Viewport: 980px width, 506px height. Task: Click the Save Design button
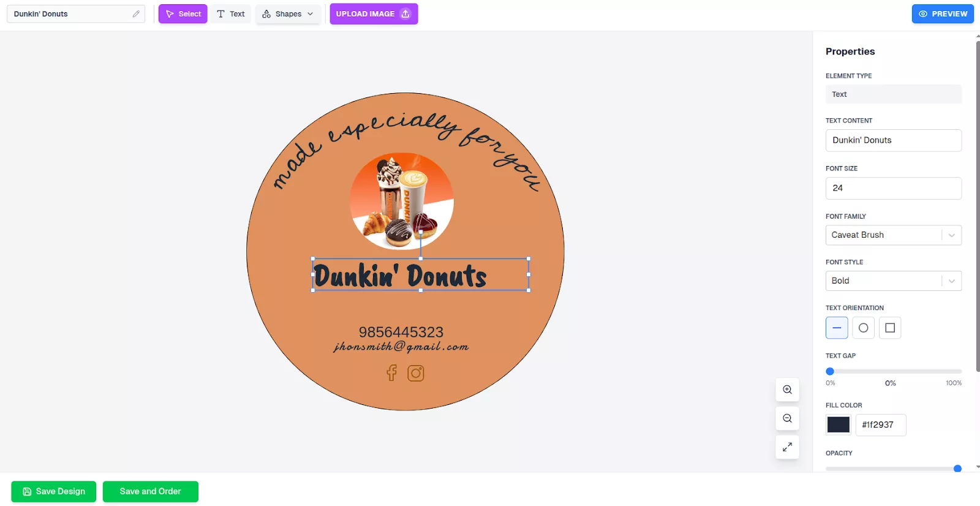(54, 491)
